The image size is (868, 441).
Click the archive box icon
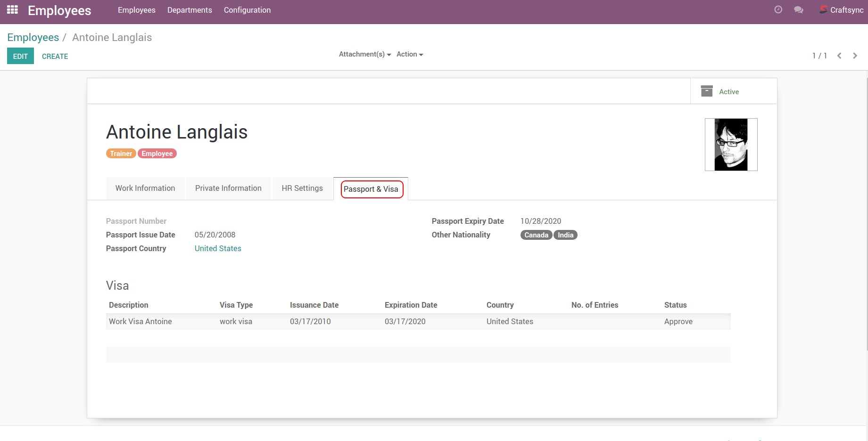706,91
